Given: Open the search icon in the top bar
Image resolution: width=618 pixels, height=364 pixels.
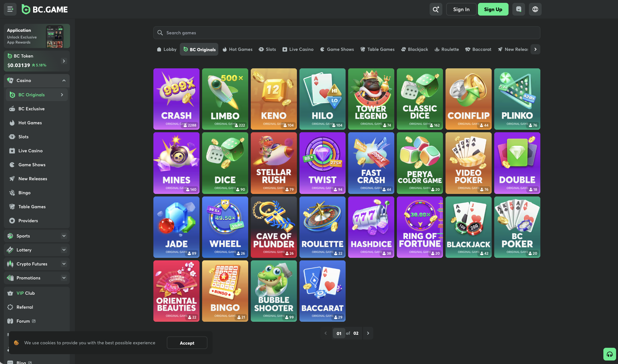Looking at the screenshot, I should point(436,9).
